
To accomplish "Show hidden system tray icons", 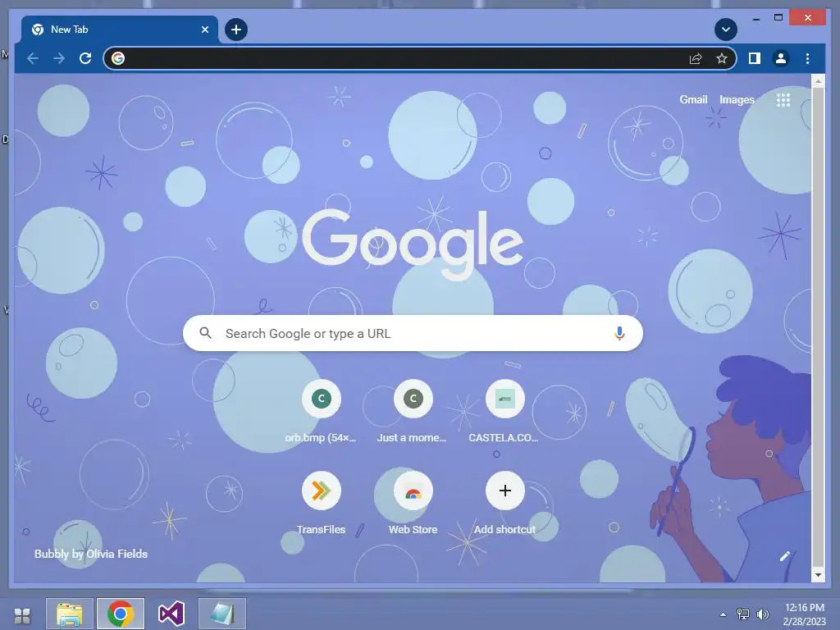I will point(723,614).
